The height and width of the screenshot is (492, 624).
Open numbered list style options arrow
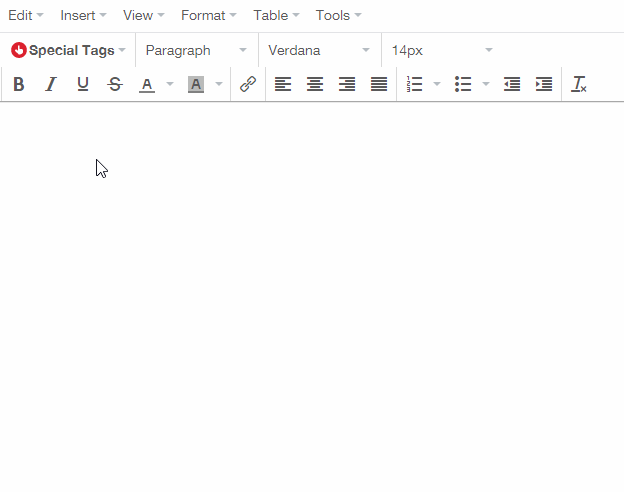[x=437, y=84]
